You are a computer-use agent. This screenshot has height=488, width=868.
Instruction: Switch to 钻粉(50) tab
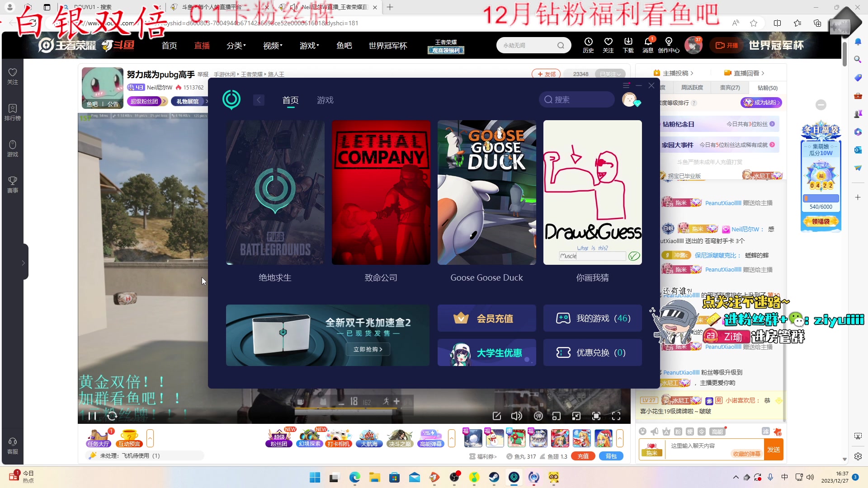768,88
